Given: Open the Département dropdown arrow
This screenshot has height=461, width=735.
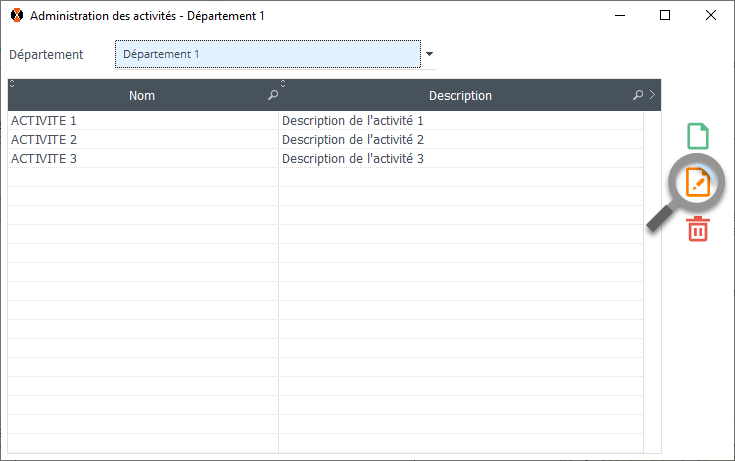Looking at the screenshot, I should coord(429,54).
